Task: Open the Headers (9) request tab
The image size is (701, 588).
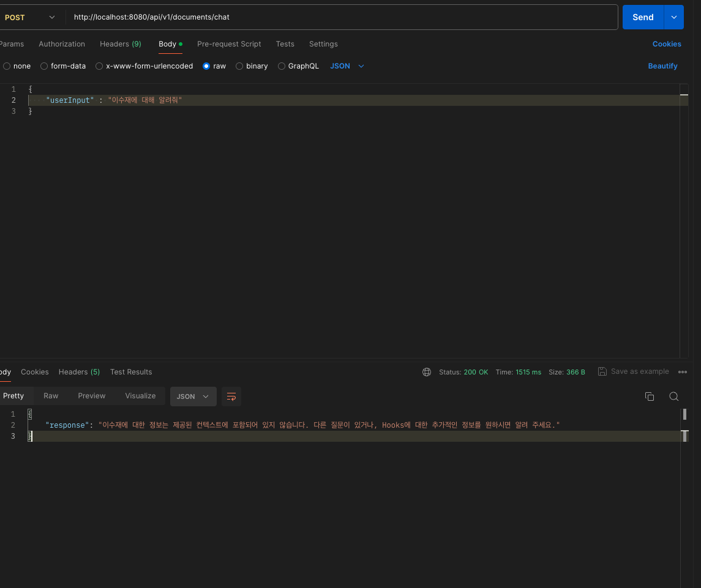Action: (120, 44)
